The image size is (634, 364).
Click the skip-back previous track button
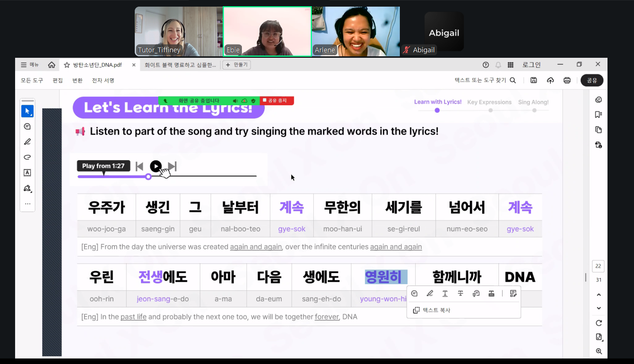(x=139, y=166)
